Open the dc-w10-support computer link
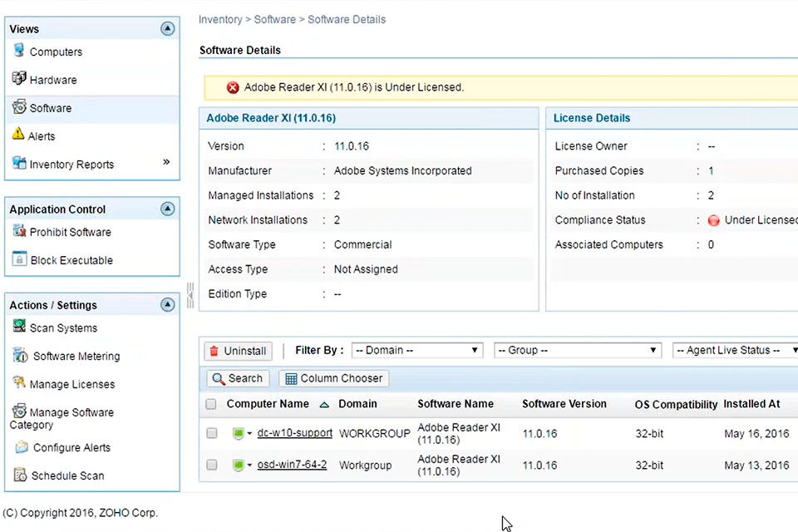Screen dimensions: 798x532 click(x=294, y=433)
